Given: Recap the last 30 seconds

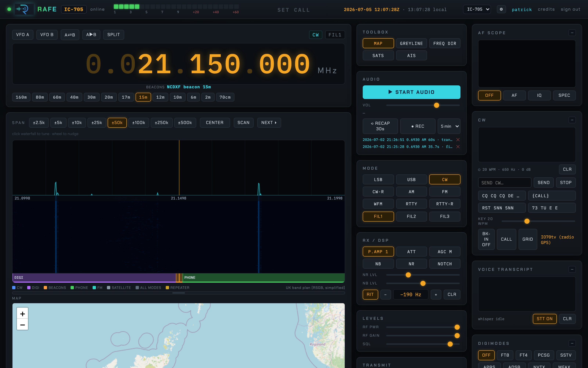Looking at the screenshot, I should [380, 126].
